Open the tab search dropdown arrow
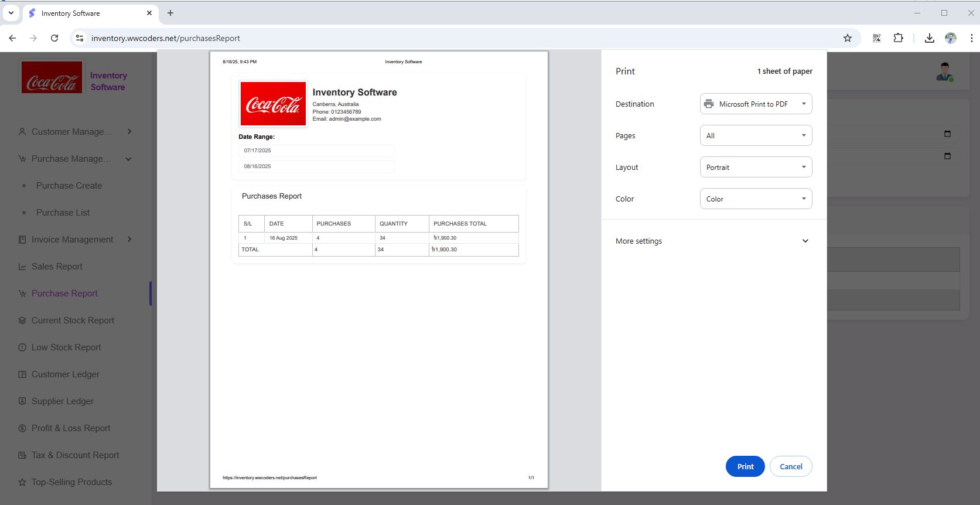The width and height of the screenshot is (980, 505). coord(11,13)
